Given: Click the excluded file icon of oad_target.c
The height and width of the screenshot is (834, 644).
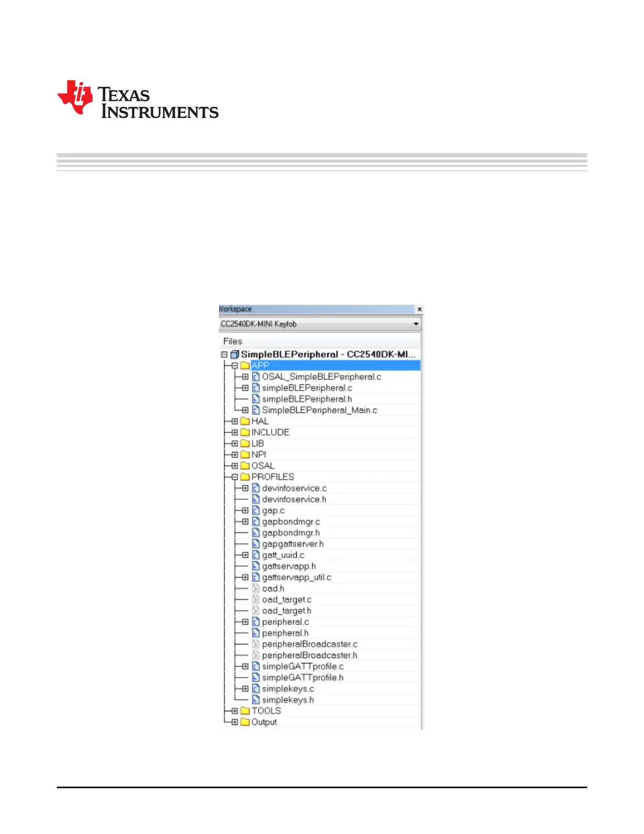Looking at the screenshot, I should (x=256, y=599).
